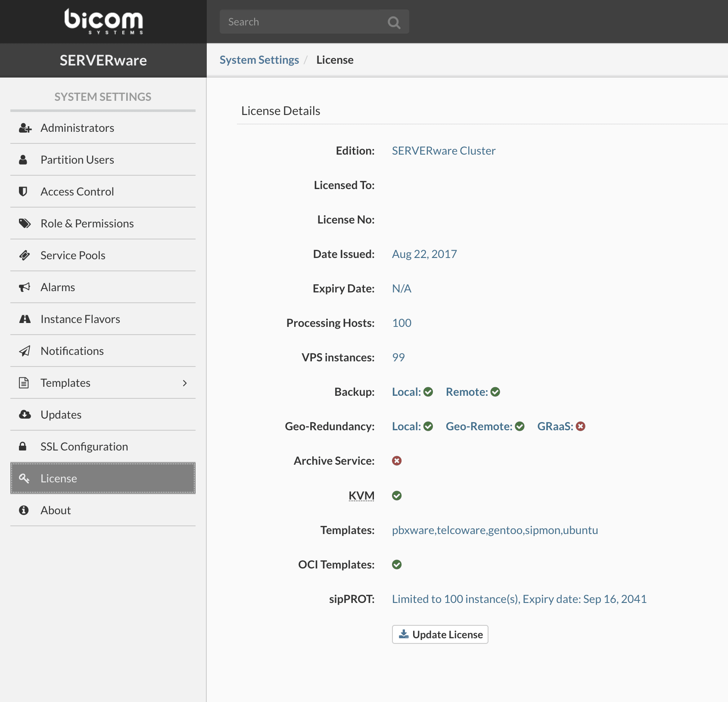Click the Aug 22, 2017 issue date
The height and width of the screenshot is (702, 728).
[x=424, y=254]
